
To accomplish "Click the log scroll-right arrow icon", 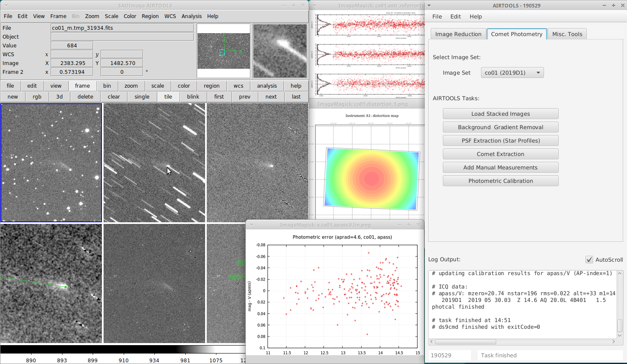I will point(614,342).
